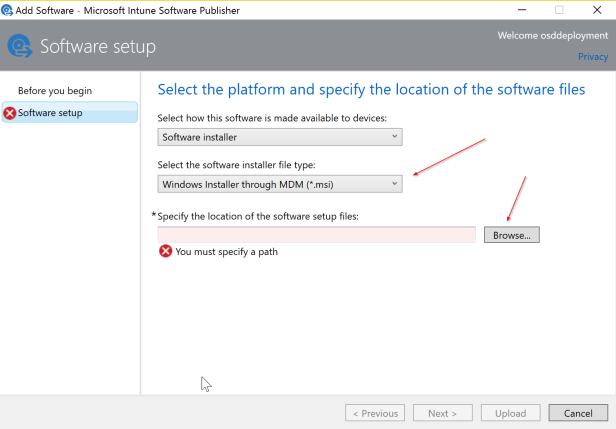The width and height of the screenshot is (616, 429).
Task: Minimize the Add Software window
Action: coord(522,10)
